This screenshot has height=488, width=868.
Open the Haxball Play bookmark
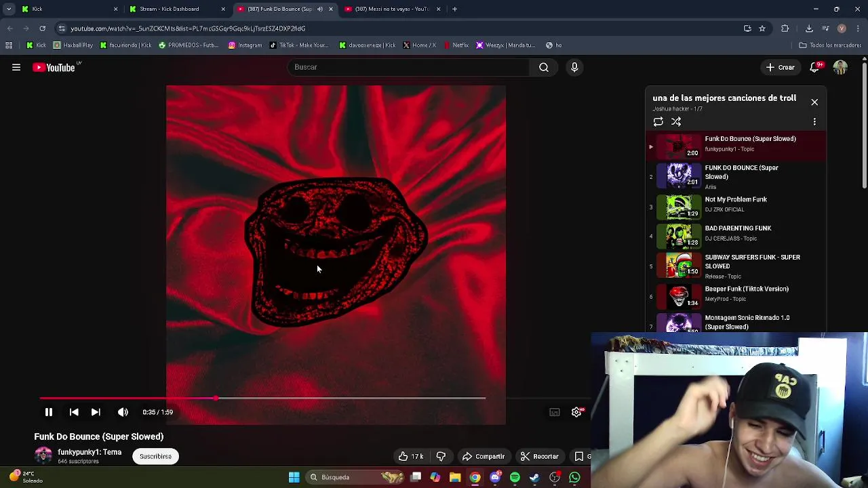point(73,45)
